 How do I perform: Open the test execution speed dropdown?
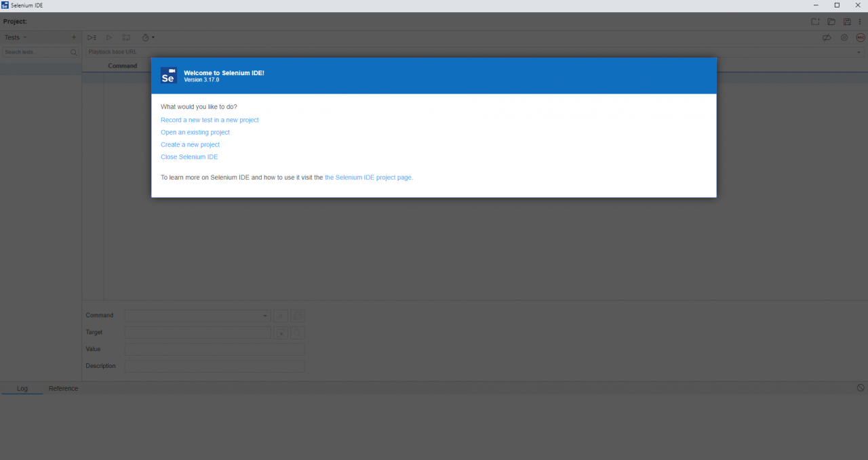[x=148, y=37]
